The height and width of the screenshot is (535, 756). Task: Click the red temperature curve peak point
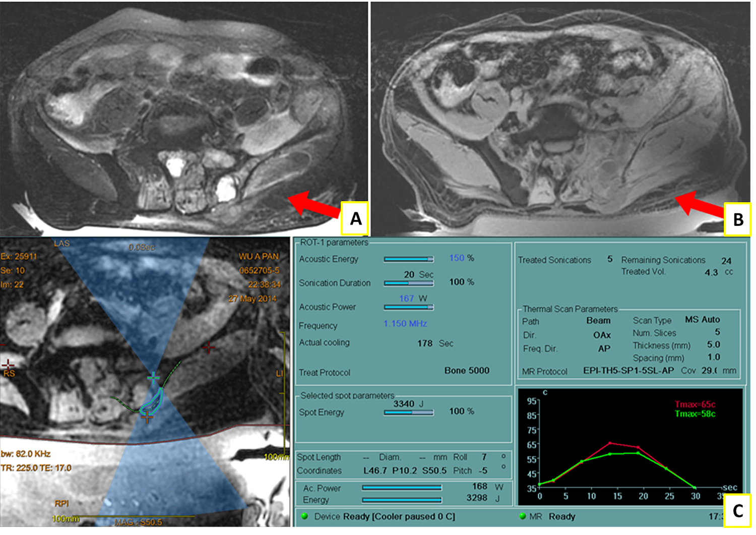610,443
